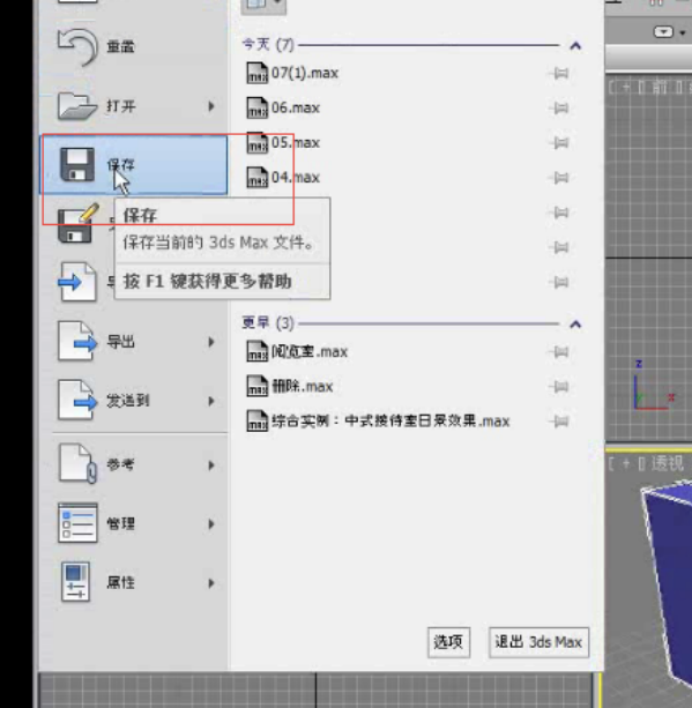
Task: Open the recent documents view dropdown icon
Action: [264, 6]
